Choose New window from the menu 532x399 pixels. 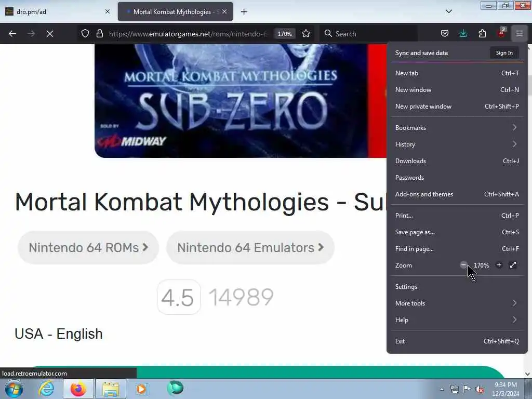coord(457,89)
